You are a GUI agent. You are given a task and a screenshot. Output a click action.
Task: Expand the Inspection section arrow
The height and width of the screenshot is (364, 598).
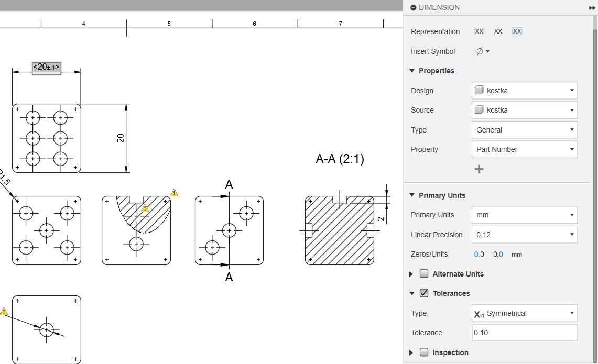(x=411, y=352)
